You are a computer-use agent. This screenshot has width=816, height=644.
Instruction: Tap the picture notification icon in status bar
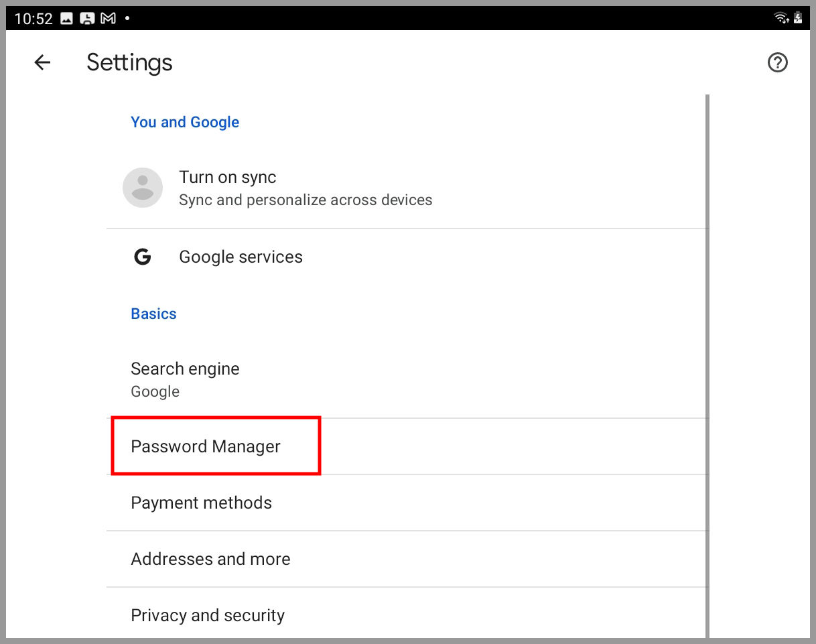tap(66, 19)
